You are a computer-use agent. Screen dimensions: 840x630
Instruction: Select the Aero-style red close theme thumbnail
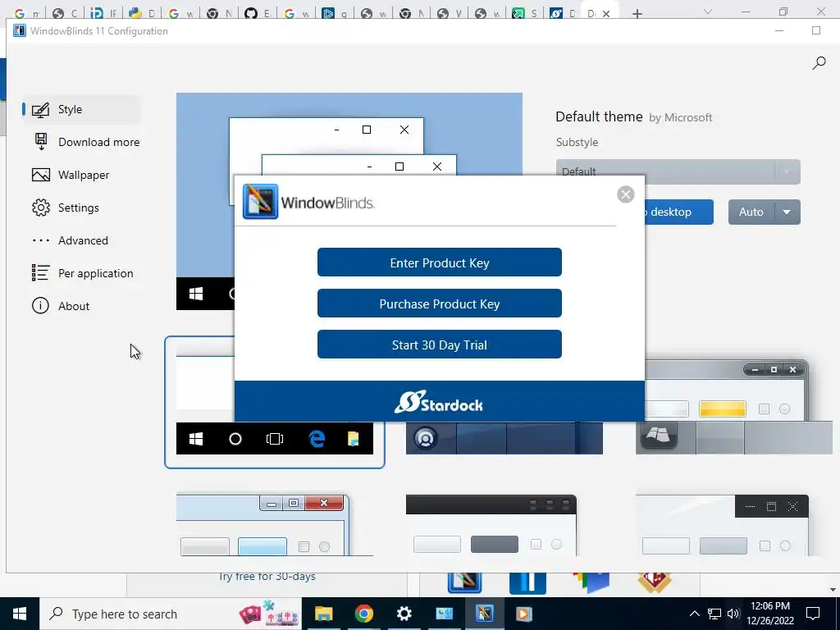click(274, 525)
